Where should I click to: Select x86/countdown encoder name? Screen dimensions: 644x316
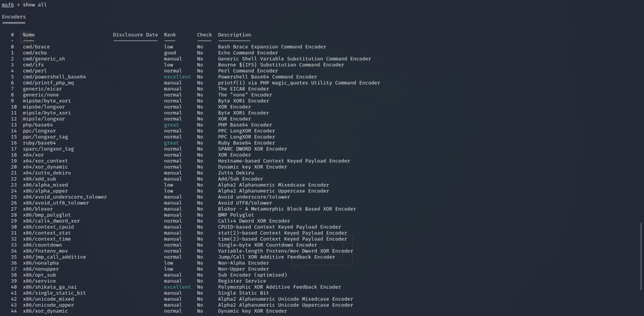tap(42, 245)
